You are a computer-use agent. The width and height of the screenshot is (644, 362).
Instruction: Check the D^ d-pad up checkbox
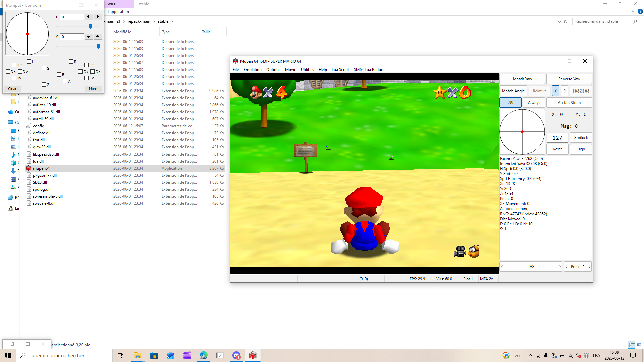14,65
